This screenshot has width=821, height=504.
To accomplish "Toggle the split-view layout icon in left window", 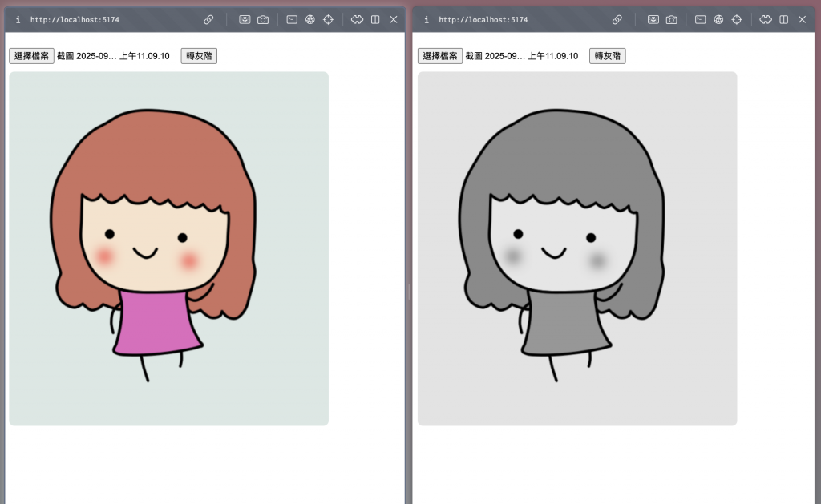I will pos(375,20).
